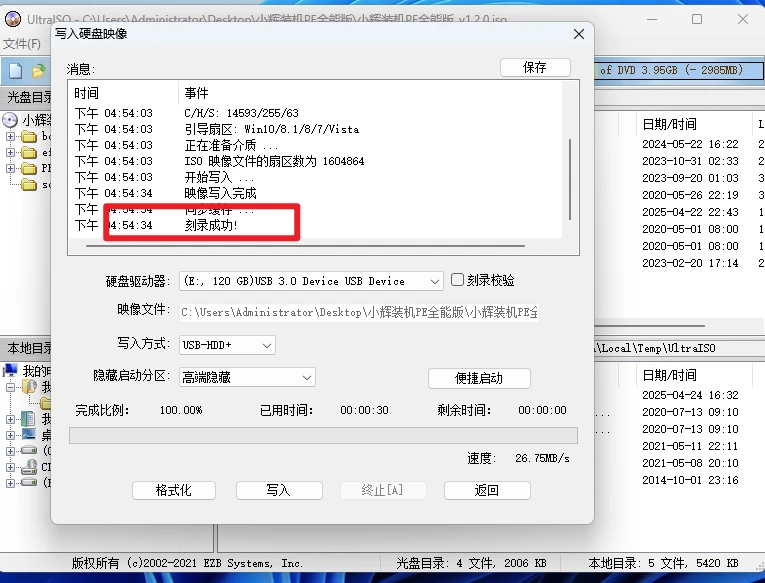Click the upper 日期/时间 column header
Viewport: 765px width, 583px height.
click(669, 124)
